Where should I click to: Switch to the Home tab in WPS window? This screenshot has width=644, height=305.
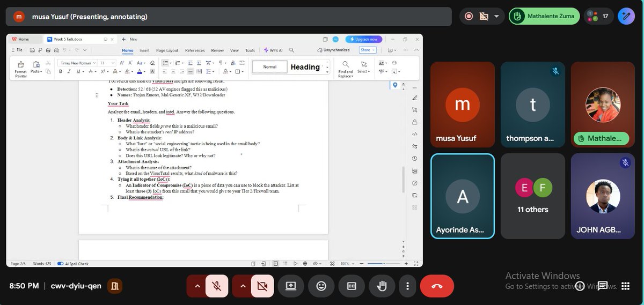coord(128,50)
